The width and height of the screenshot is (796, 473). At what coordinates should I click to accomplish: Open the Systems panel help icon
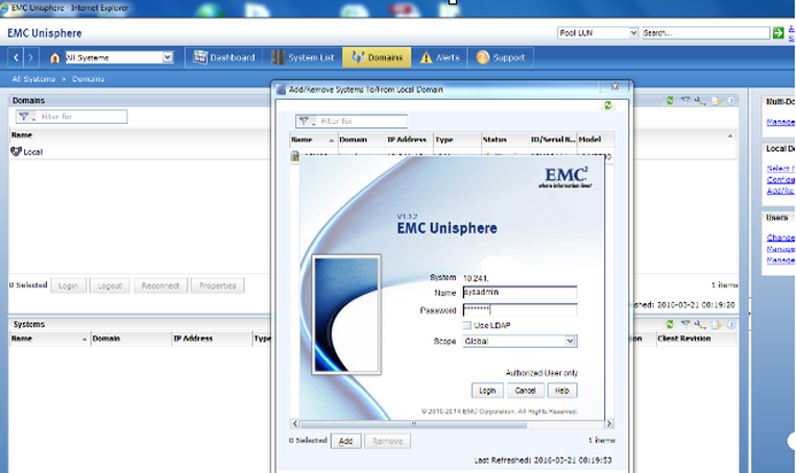[x=731, y=324]
